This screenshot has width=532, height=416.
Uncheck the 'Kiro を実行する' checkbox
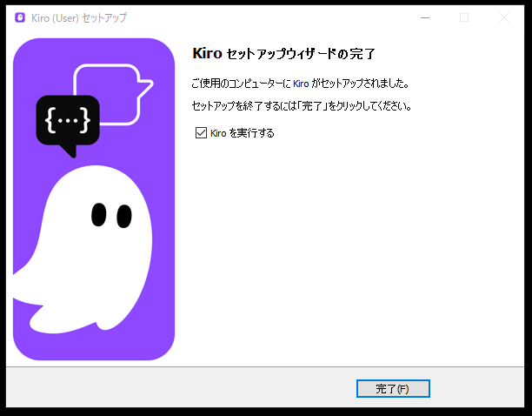coord(202,133)
